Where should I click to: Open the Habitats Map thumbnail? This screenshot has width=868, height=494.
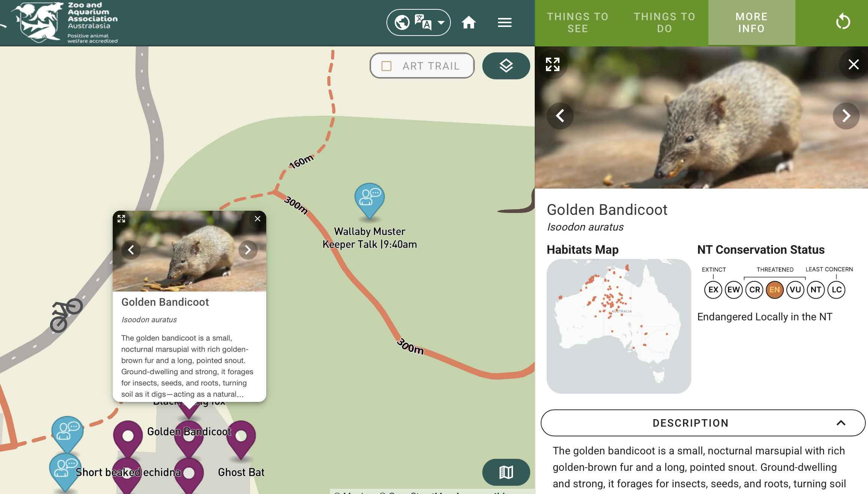coord(619,326)
